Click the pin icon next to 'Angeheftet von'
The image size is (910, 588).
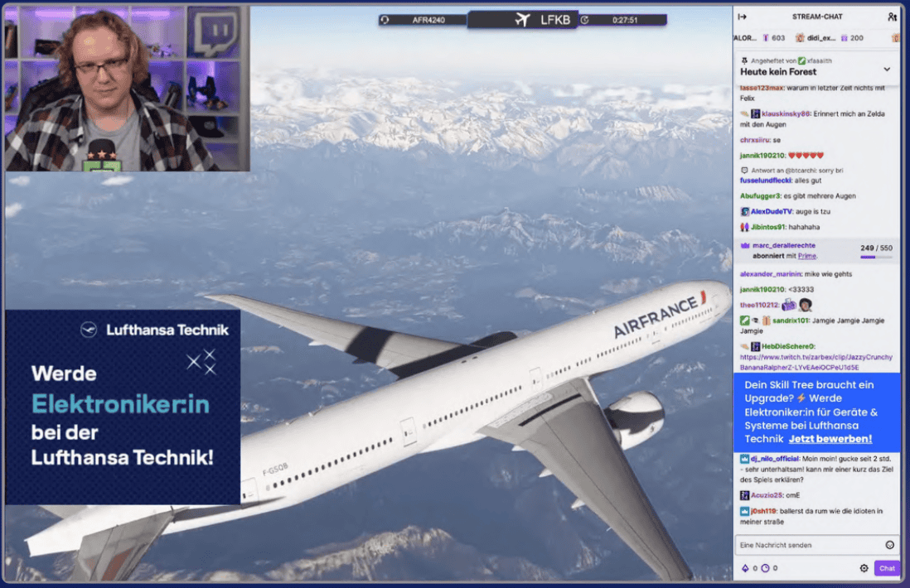click(744, 60)
